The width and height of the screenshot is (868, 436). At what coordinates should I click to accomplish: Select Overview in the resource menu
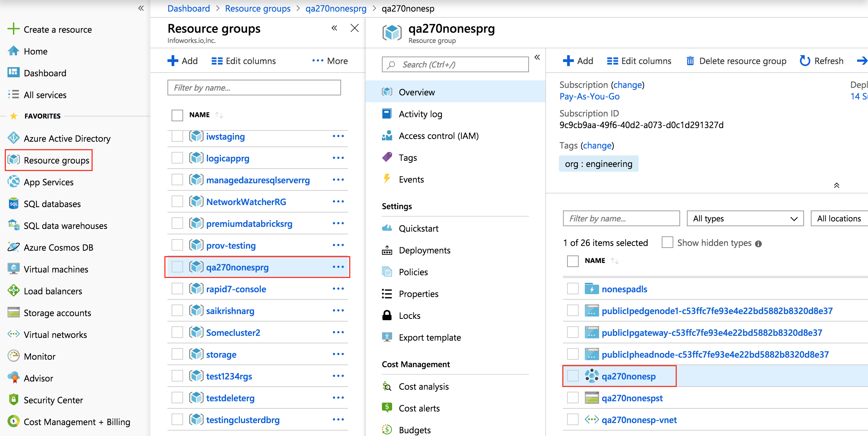455,92
